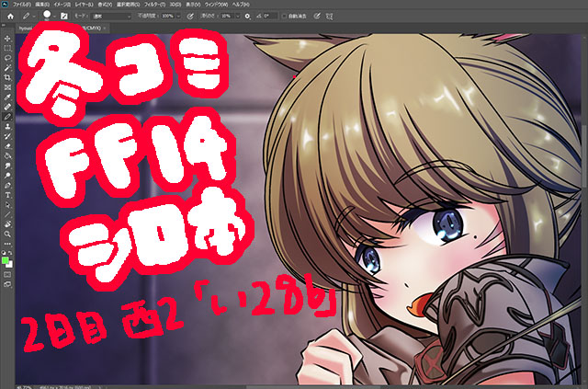588x389 pixels.
Task: Open symmetry paint butterfly options
Action: pyautogui.click(x=329, y=17)
